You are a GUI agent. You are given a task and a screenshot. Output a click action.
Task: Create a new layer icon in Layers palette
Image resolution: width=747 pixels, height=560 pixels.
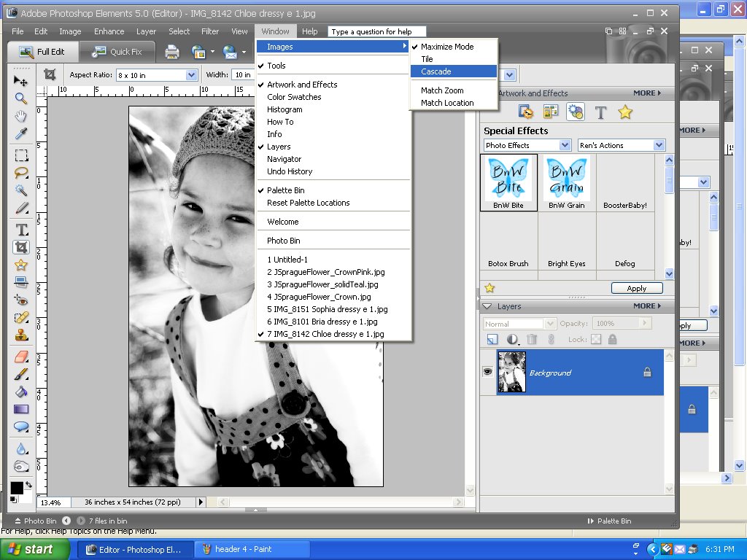[x=492, y=339]
